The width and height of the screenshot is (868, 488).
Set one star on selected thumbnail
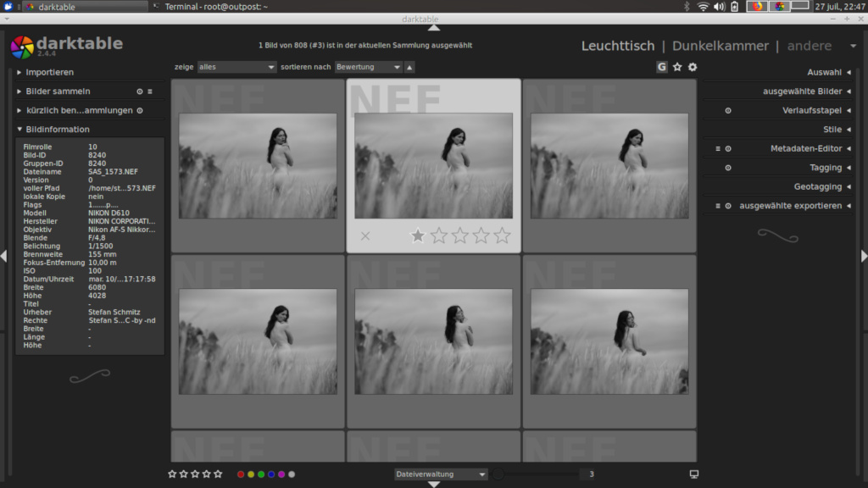[x=418, y=236]
